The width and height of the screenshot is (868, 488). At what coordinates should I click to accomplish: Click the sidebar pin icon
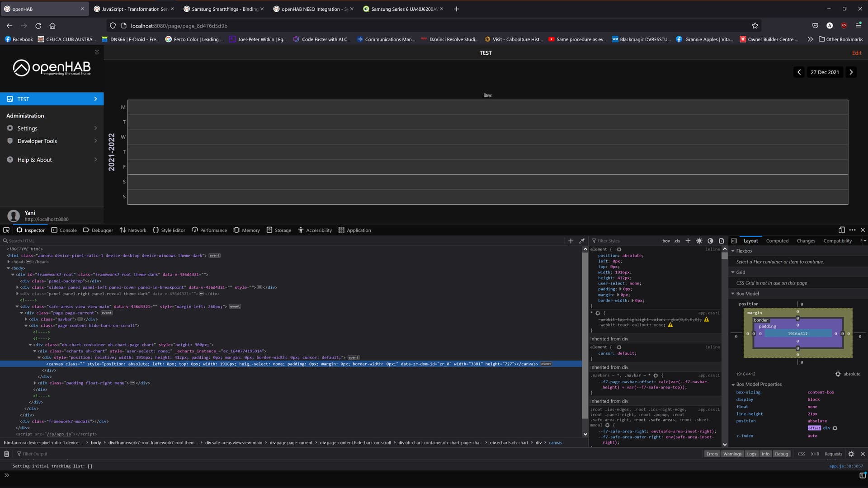[x=97, y=52]
